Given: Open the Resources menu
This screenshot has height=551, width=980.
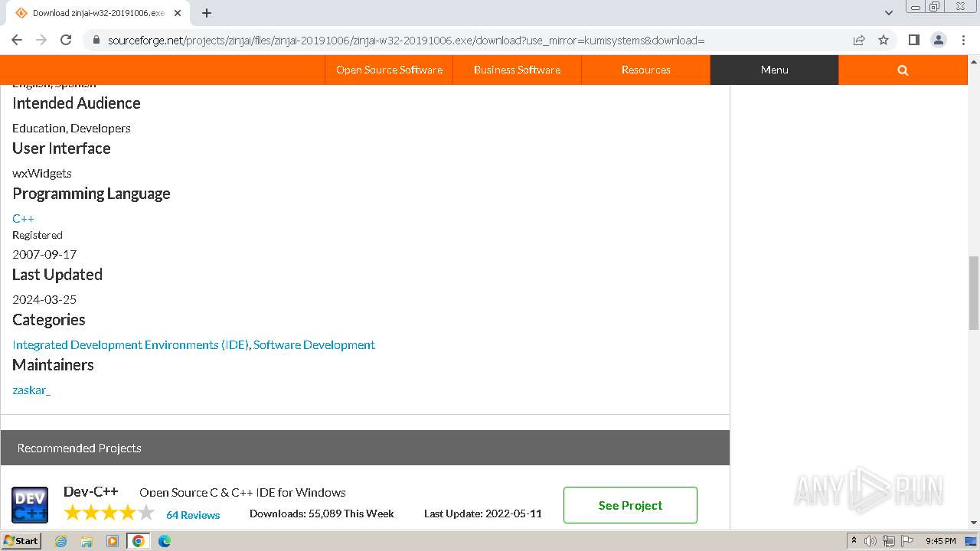Looking at the screenshot, I should [x=645, y=70].
